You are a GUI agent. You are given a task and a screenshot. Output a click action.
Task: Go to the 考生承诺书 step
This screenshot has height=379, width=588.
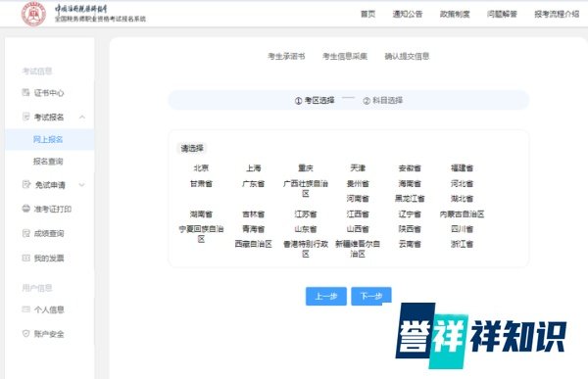(286, 56)
